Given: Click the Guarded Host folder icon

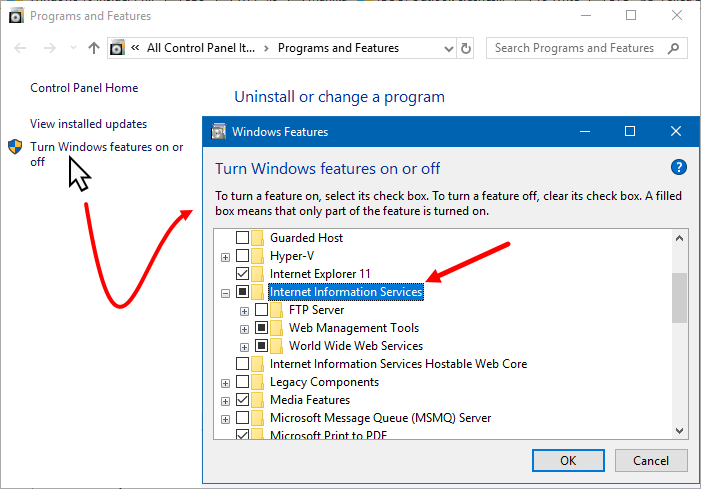Looking at the screenshot, I should click(x=258, y=238).
